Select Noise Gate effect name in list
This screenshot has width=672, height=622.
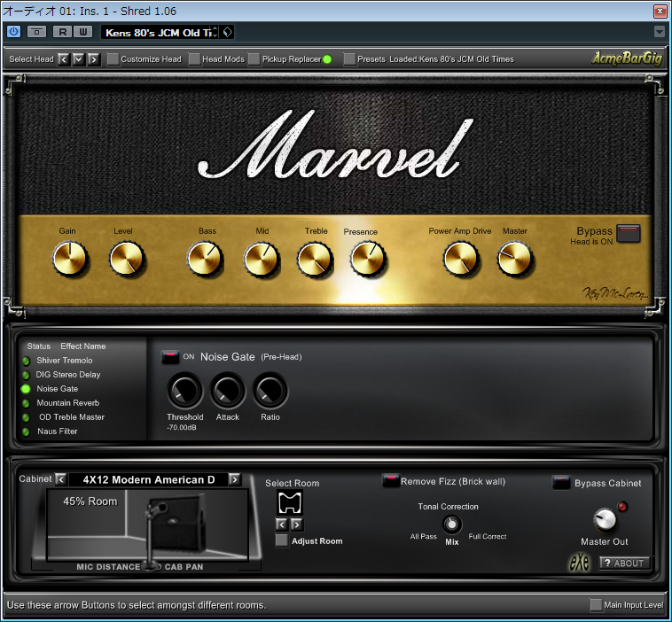pos(57,389)
